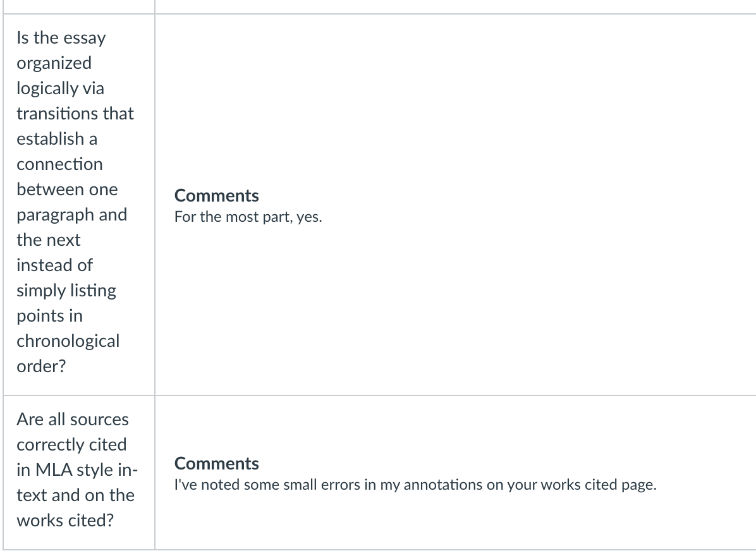The image size is (756, 551).
Task: Click the "works cited?" ending of second criterion
Action: pyautogui.click(x=65, y=521)
